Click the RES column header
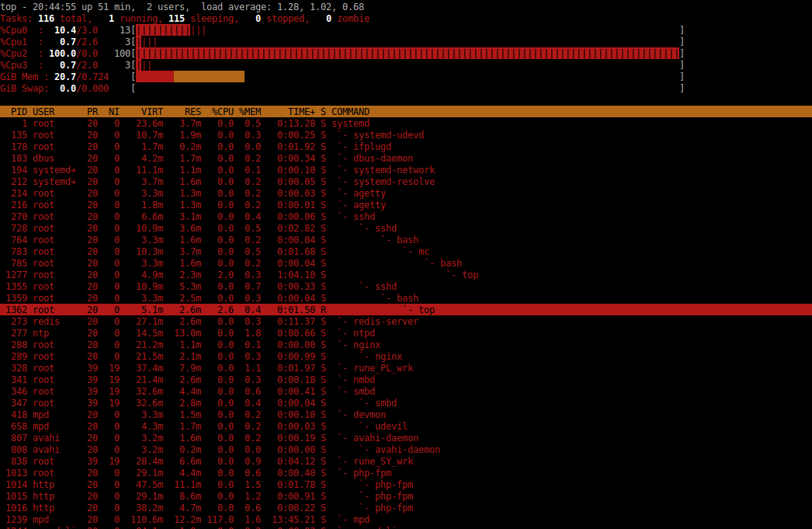 tap(193, 112)
